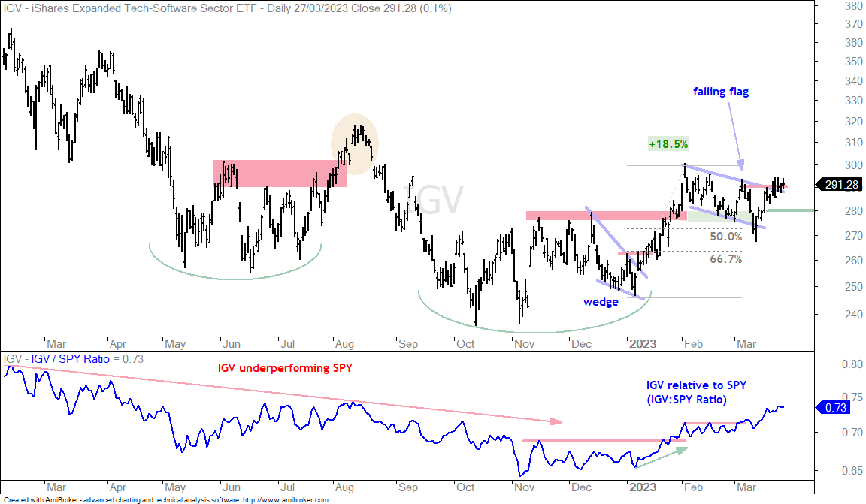Click the 'wedge' annotation label

(x=601, y=302)
